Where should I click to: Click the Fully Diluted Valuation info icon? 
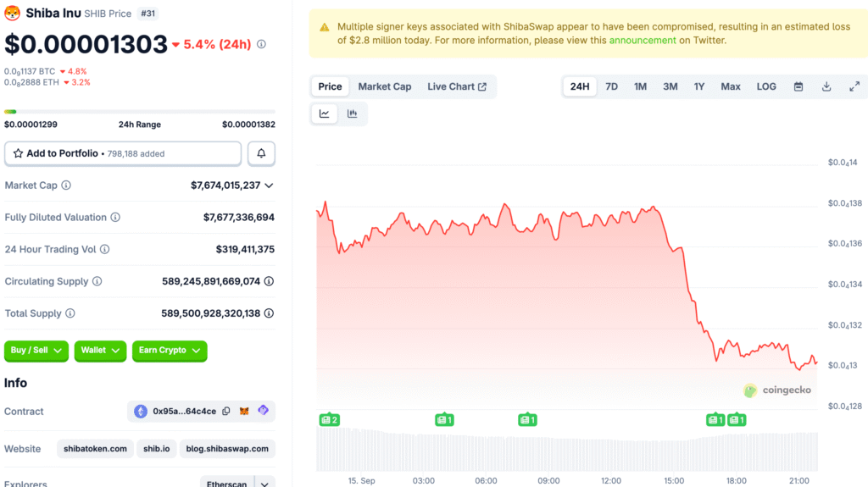115,218
